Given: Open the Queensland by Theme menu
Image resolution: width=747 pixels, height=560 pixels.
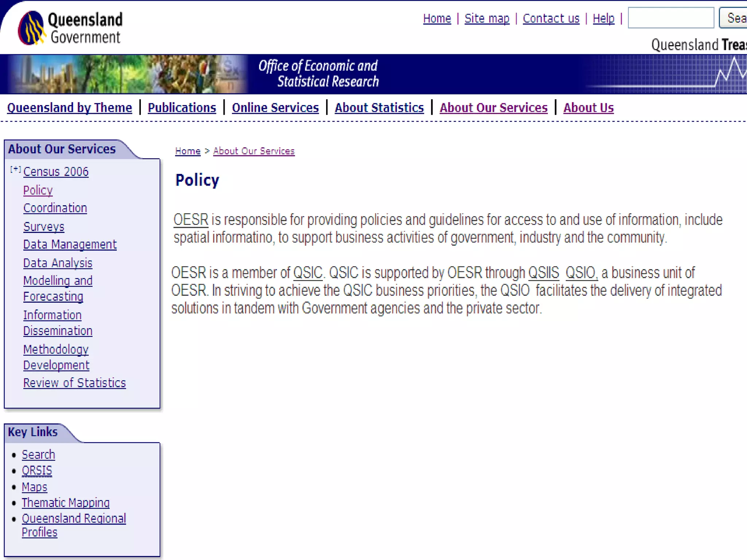Looking at the screenshot, I should point(69,108).
